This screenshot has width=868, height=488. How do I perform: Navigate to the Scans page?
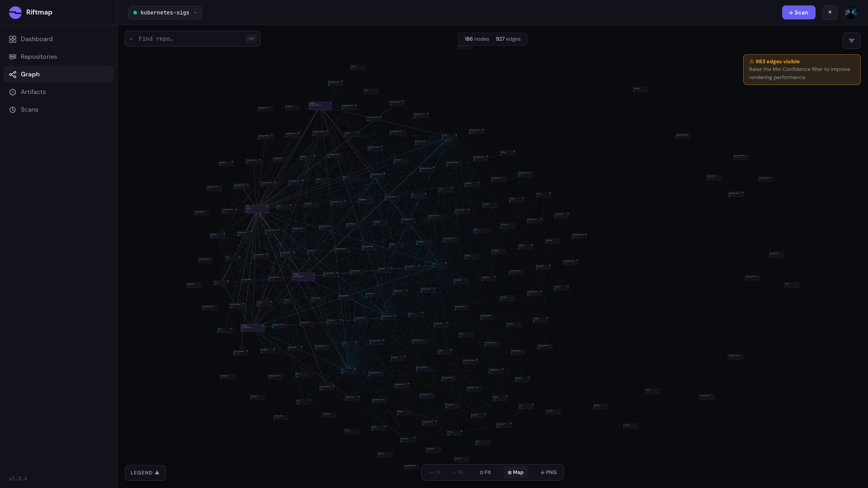[58, 110]
